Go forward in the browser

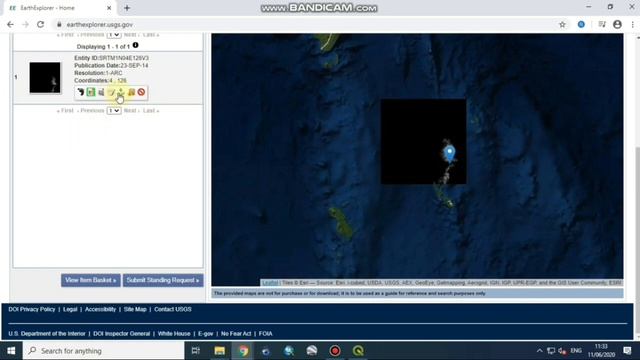pos(25,24)
